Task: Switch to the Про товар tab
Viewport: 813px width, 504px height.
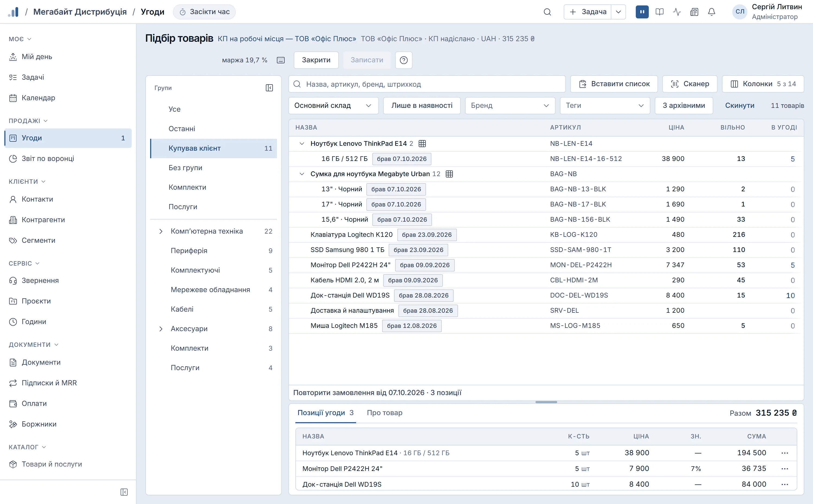Action: 384,413
